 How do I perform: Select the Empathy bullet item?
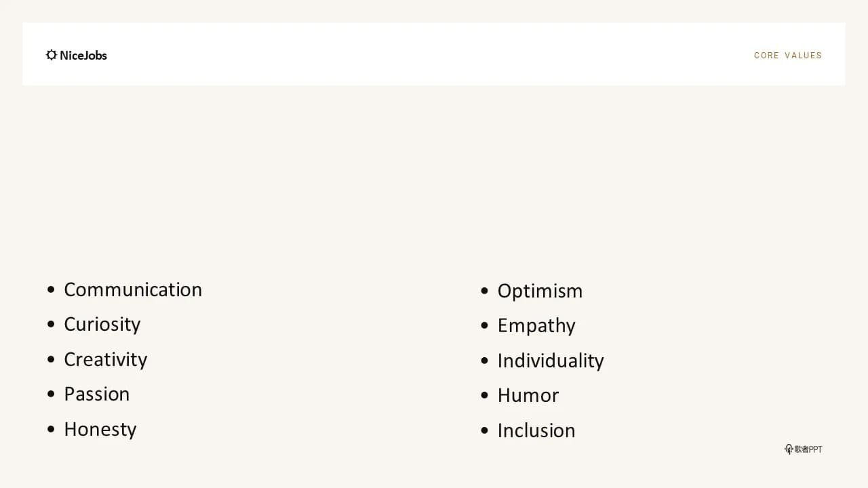click(x=536, y=326)
